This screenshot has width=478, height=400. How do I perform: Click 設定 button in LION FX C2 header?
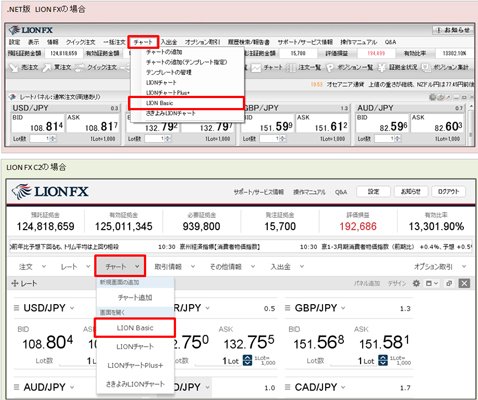[x=373, y=192]
